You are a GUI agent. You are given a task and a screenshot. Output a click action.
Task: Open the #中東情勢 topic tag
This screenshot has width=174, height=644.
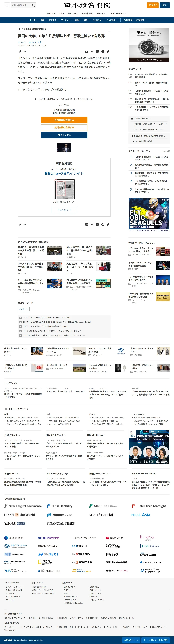click(x=140, y=20)
